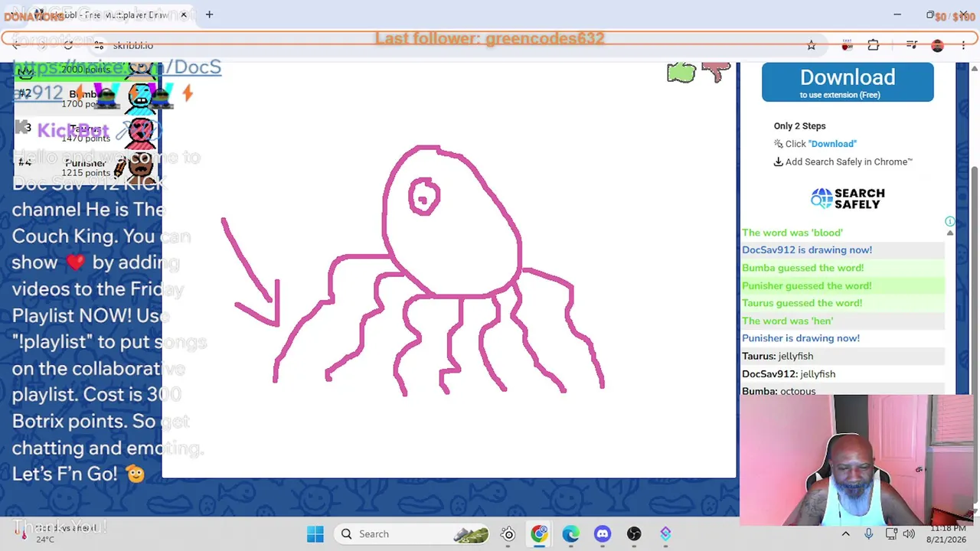Screen dimensions: 980x551
Task: Click the "Download" link in ad steps
Action: [832, 144]
